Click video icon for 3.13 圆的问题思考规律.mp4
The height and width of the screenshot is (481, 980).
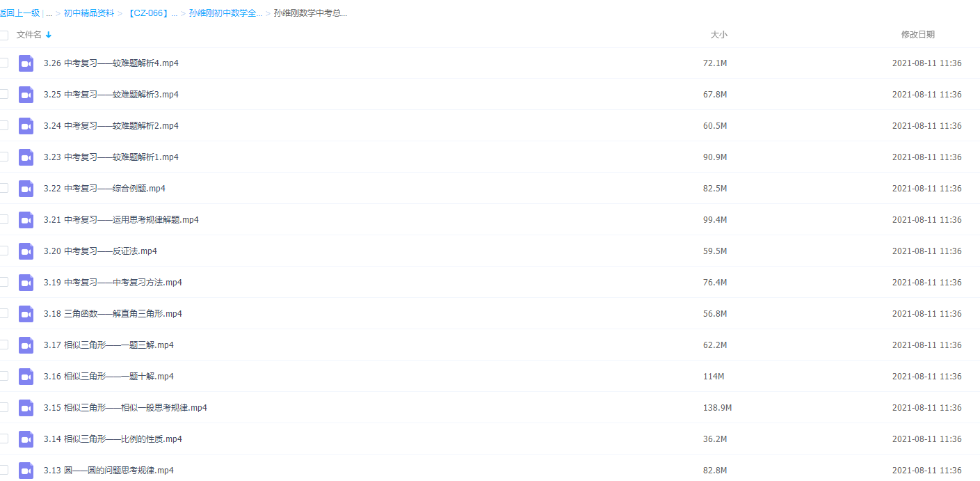coord(26,471)
